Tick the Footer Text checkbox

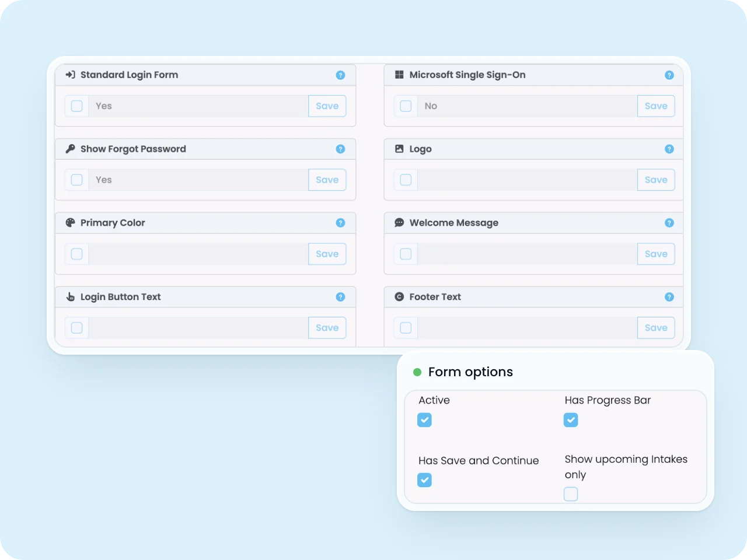pos(406,328)
